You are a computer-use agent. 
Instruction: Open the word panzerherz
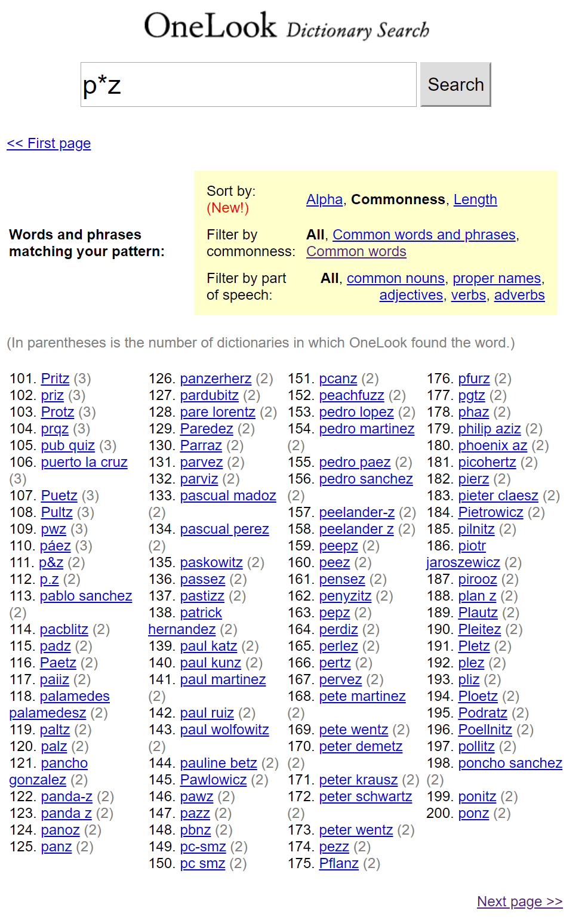click(216, 379)
